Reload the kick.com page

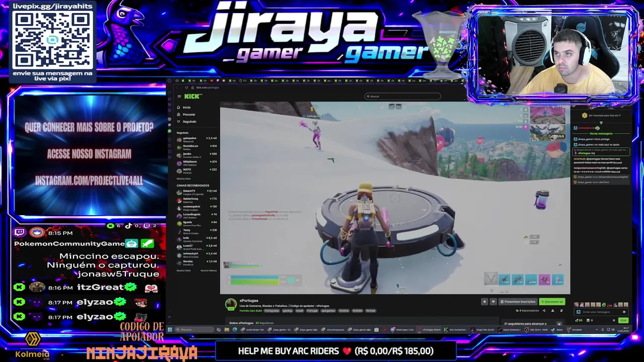click(187, 87)
